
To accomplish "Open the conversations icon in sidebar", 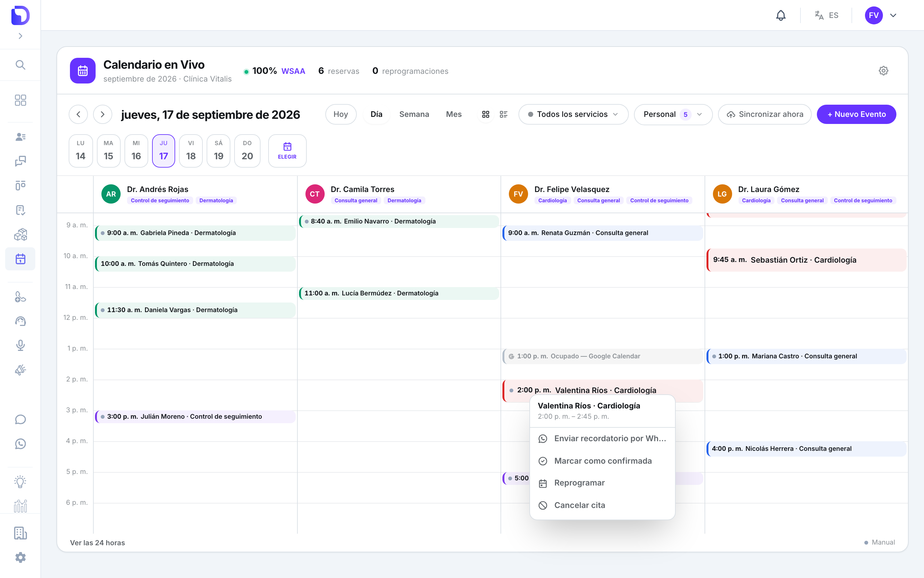I will coord(20,161).
